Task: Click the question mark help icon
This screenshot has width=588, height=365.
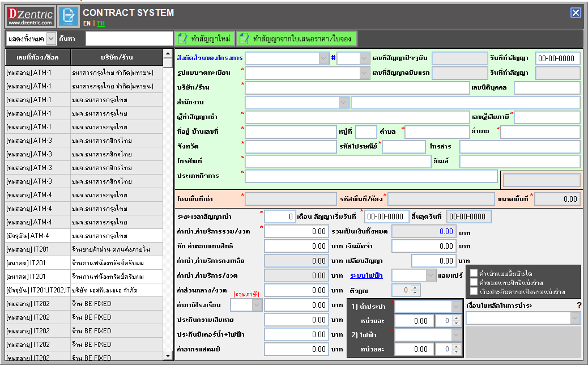Action: 579,306
